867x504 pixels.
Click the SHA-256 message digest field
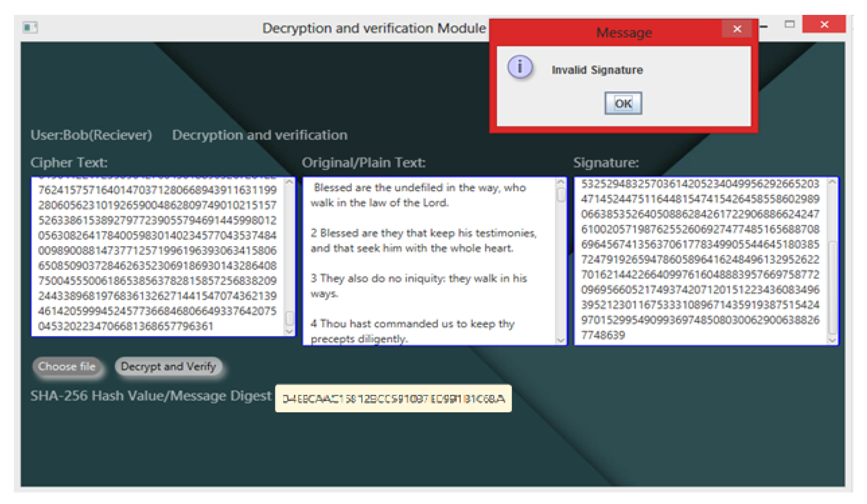click(393, 399)
